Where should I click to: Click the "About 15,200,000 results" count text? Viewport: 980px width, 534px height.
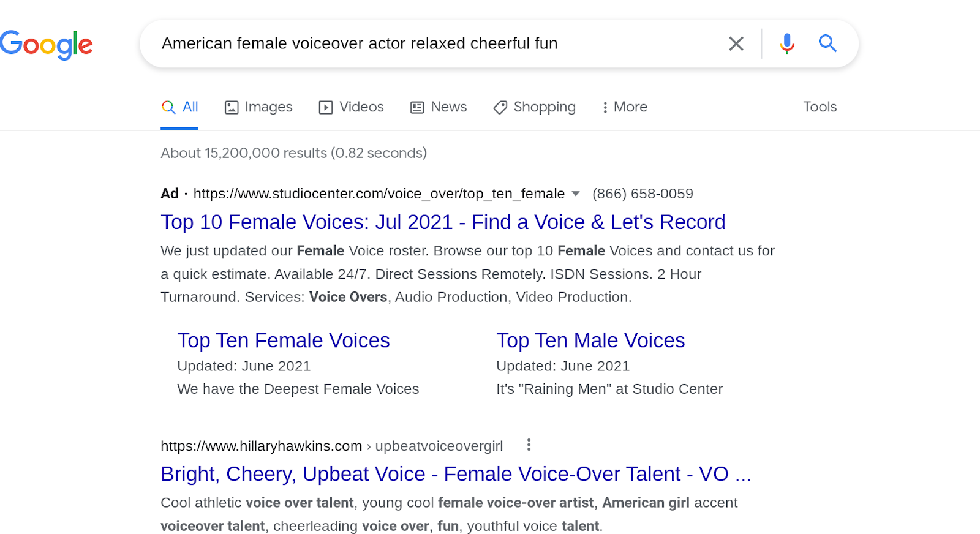tap(293, 153)
